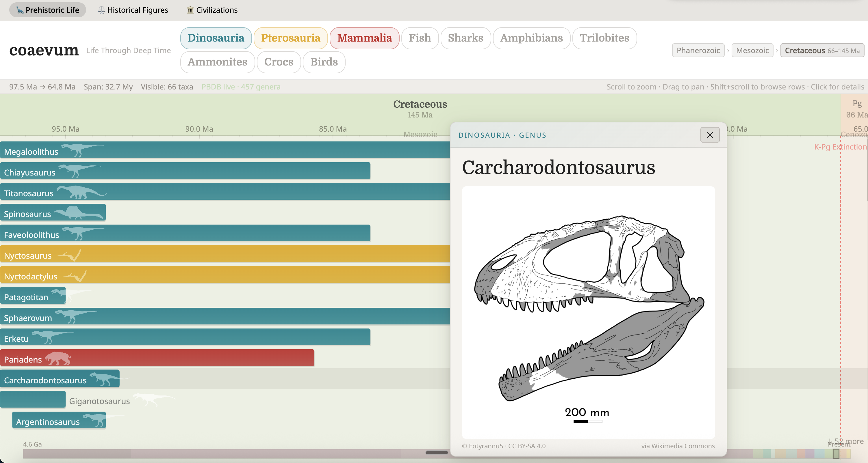The width and height of the screenshot is (868, 463).
Task: Click the overview timeline bar at the bottom
Action: click(x=236, y=453)
